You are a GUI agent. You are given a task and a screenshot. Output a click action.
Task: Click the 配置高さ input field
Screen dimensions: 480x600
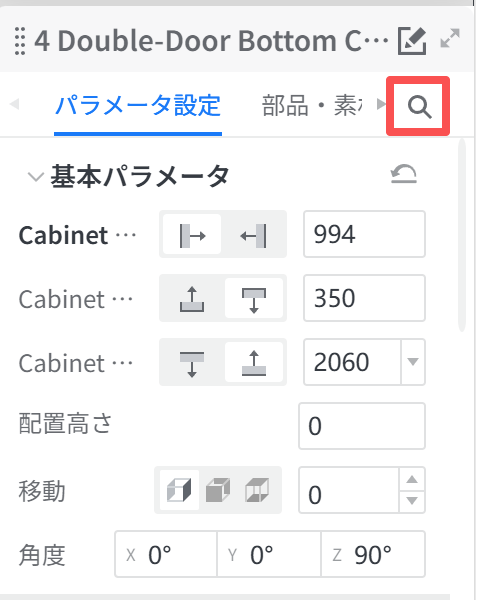point(362,426)
